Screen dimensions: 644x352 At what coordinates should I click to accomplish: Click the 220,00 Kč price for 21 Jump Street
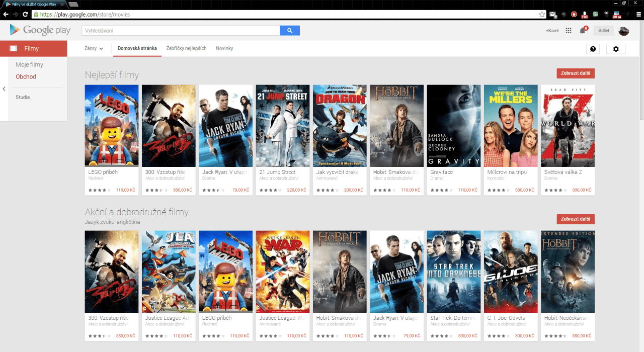297,190
